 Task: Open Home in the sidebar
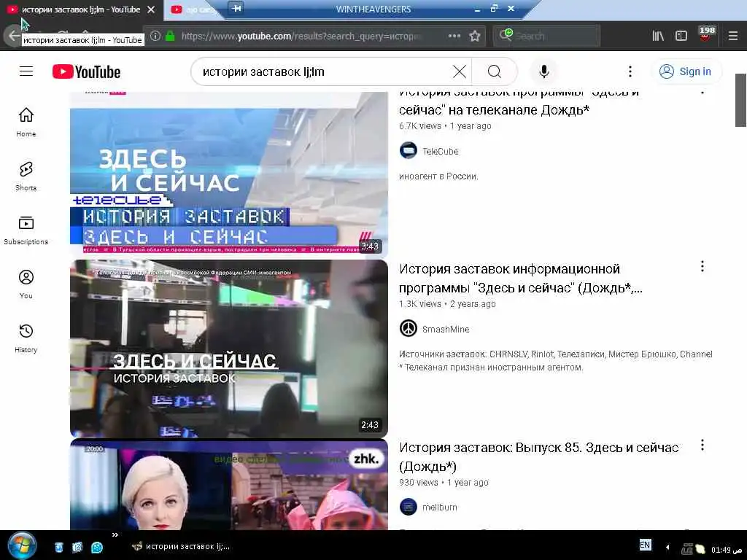point(26,122)
